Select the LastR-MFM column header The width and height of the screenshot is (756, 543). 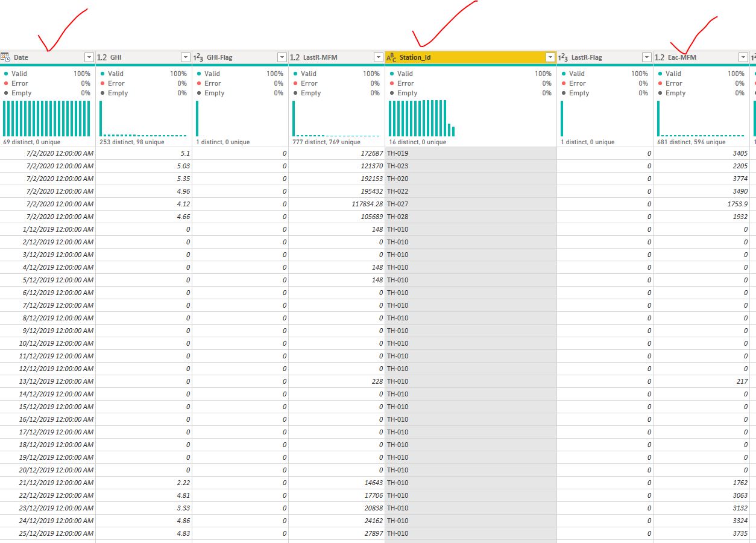[337, 57]
